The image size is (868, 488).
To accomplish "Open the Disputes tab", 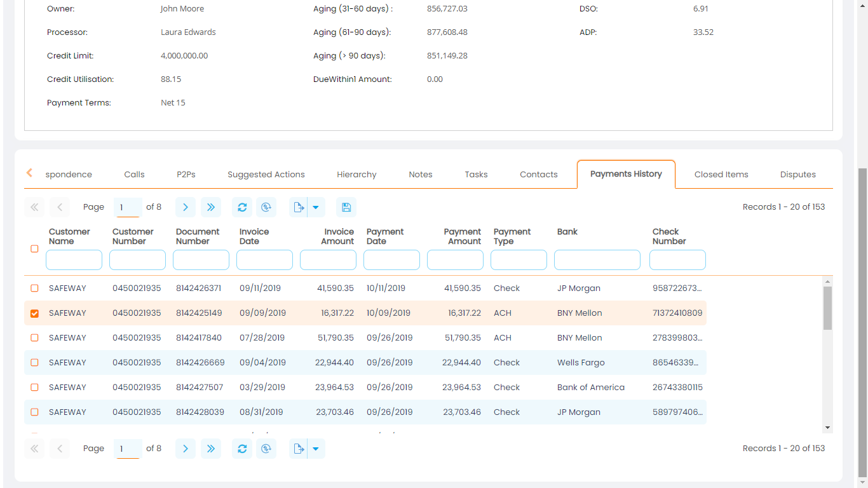I will 797,174.
